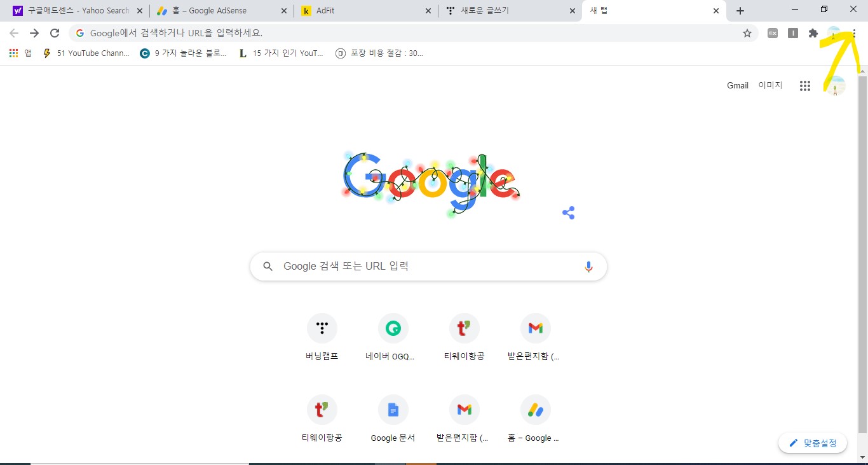Click the holiday lights Google doodle
Image resolution: width=868 pixels, height=465 pixels.
[x=431, y=184]
